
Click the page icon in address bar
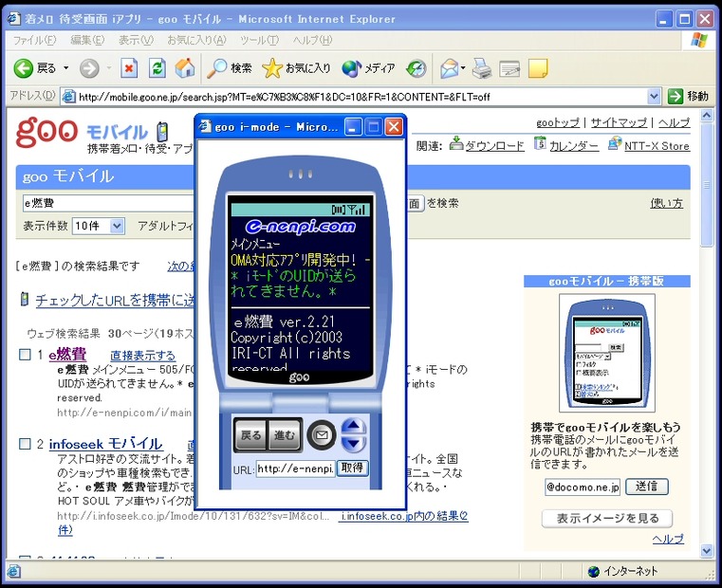[69, 96]
